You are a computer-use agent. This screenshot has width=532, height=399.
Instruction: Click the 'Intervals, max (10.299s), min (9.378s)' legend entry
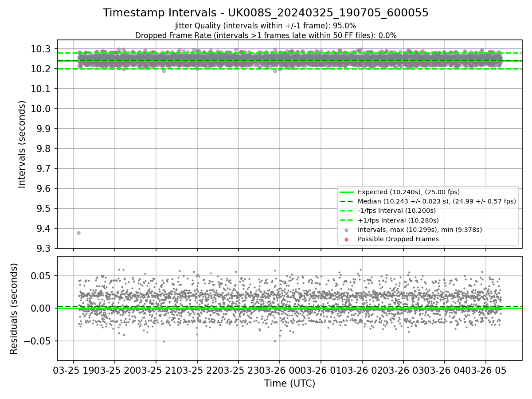[419, 230]
